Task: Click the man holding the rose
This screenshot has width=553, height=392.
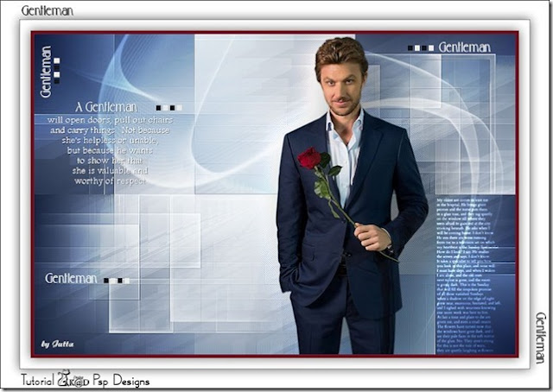Action: coord(351,196)
